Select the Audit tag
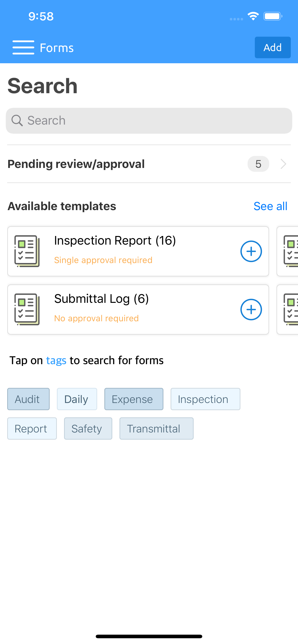 click(28, 399)
